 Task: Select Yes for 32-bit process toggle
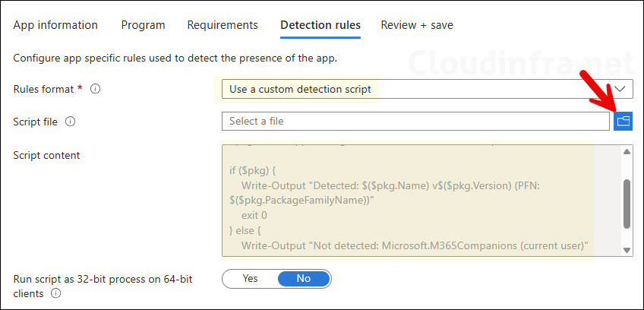pos(250,279)
